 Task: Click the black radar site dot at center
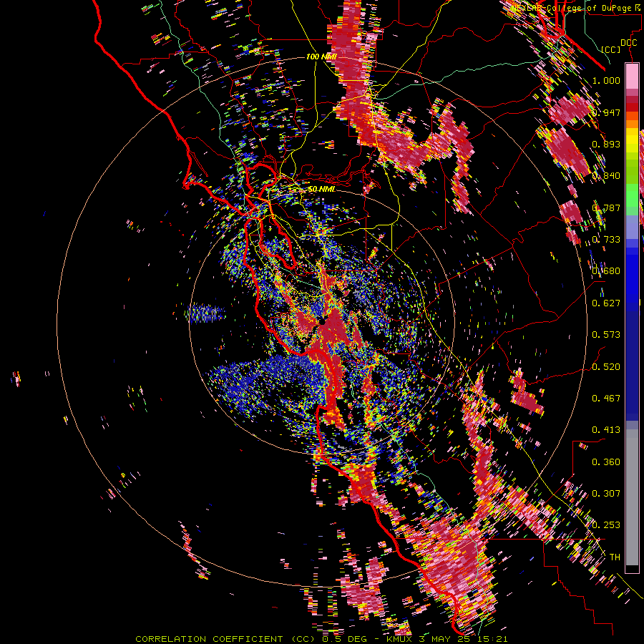pos(323,322)
